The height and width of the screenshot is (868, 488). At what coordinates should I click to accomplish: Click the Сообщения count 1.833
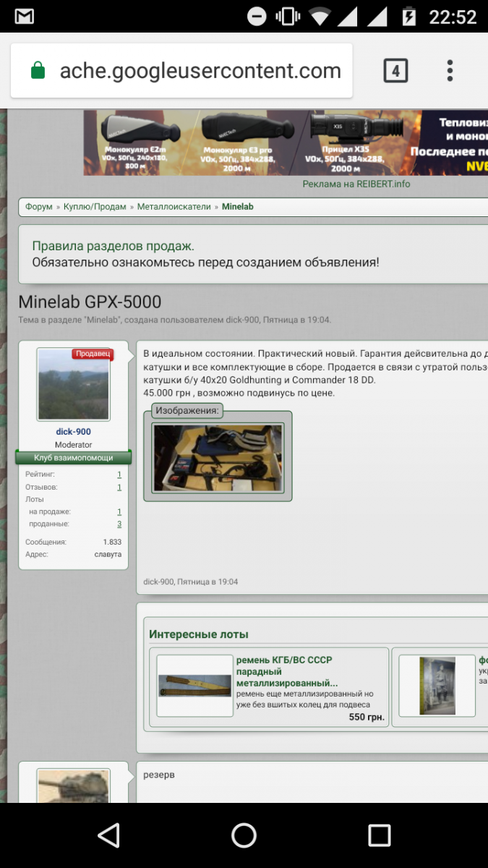pyautogui.click(x=112, y=542)
